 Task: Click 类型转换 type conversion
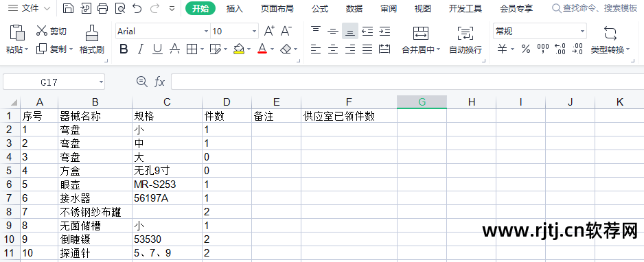(610, 40)
